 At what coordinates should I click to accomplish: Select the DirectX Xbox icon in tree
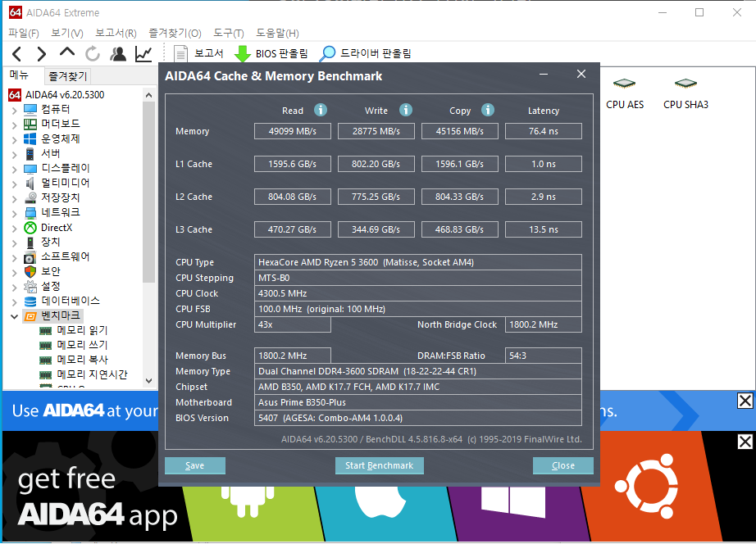pos(30,228)
